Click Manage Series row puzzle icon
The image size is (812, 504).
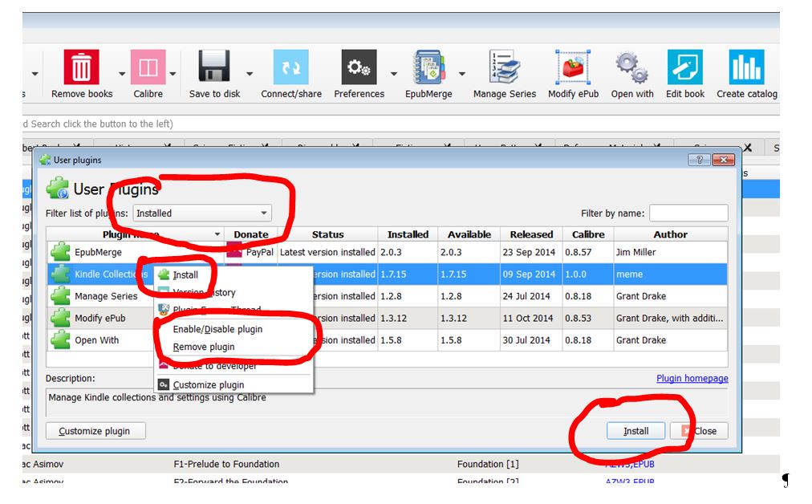(x=60, y=296)
